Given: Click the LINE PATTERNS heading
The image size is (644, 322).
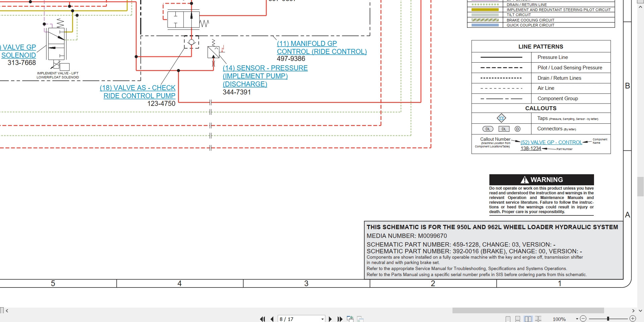Looking at the screenshot, I should (541, 47).
